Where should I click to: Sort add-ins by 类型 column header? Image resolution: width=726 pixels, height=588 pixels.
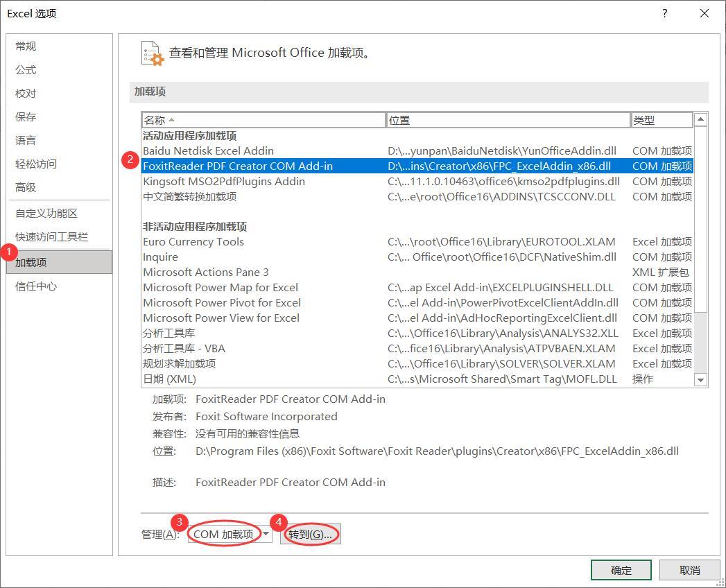[x=662, y=120]
